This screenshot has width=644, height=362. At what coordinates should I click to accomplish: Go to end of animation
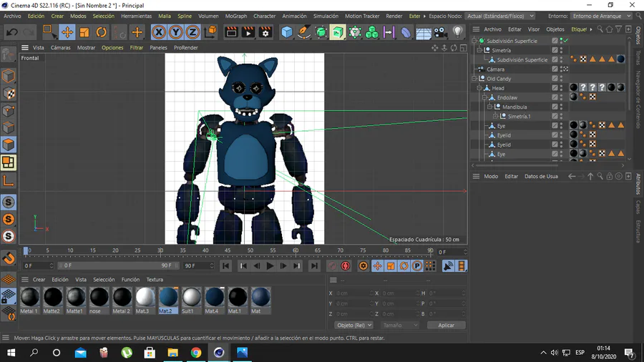tap(314, 266)
